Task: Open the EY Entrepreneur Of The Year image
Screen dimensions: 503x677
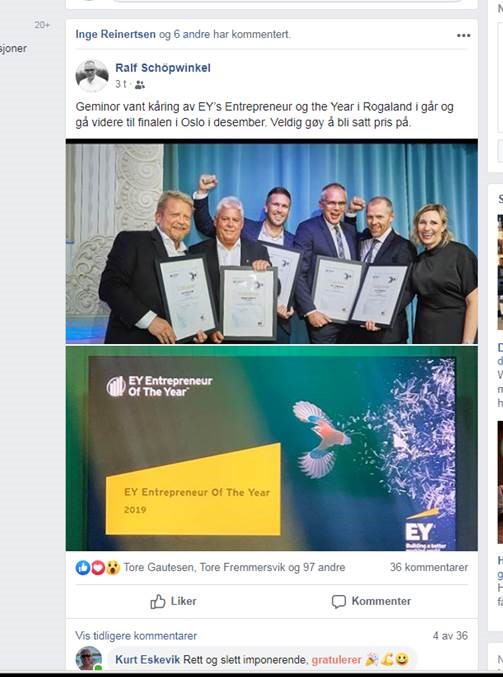Action: click(272, 448)
